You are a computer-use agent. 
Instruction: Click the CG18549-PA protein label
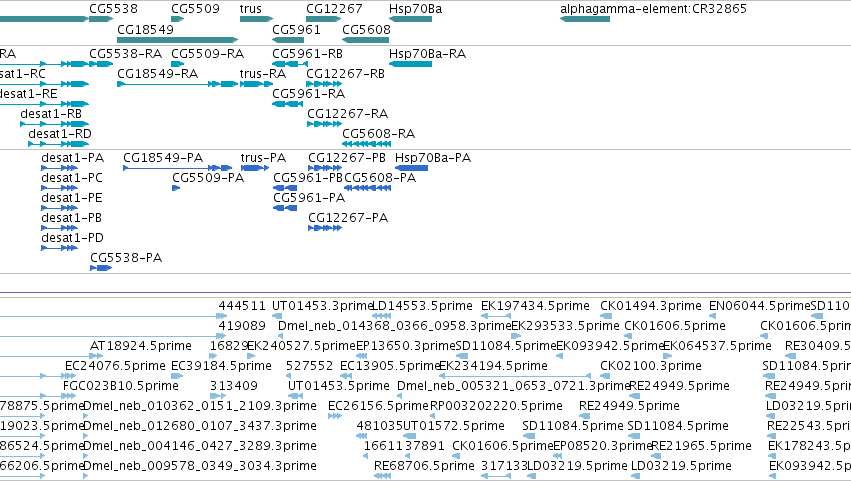point(163,158)
